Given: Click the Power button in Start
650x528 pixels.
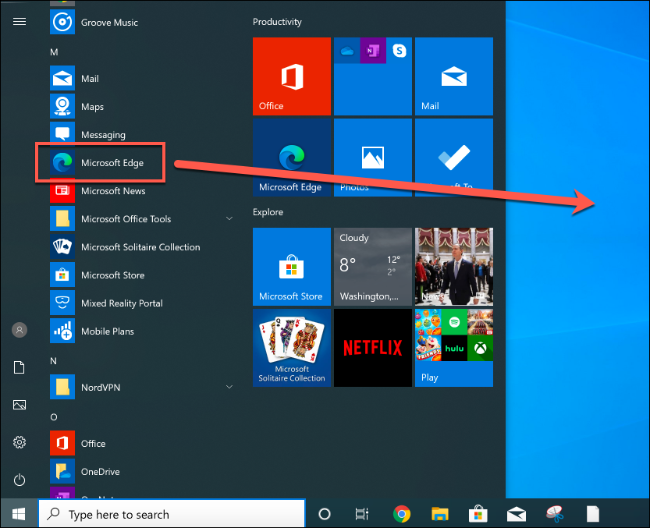Looking at the screenshot, I should 19,480.
